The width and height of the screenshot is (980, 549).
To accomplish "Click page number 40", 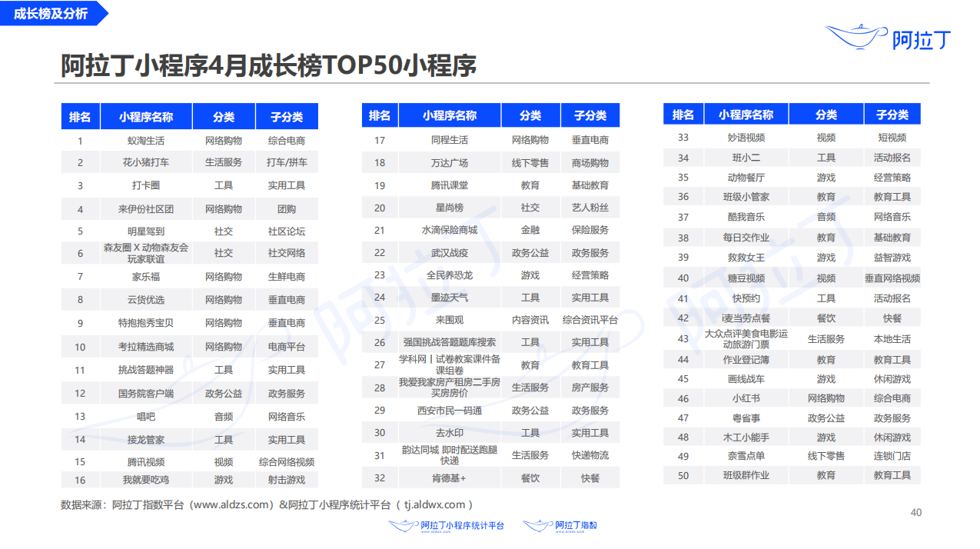I will pos(915,513).
